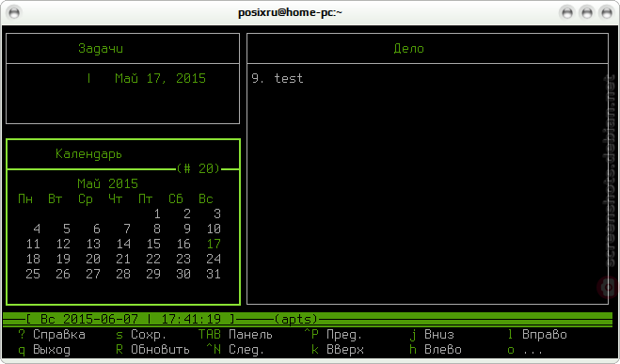This screenshot has width=620, height=364.
Task: Click the '^P Пред.' previous shortcut
Action: point(333,334)
